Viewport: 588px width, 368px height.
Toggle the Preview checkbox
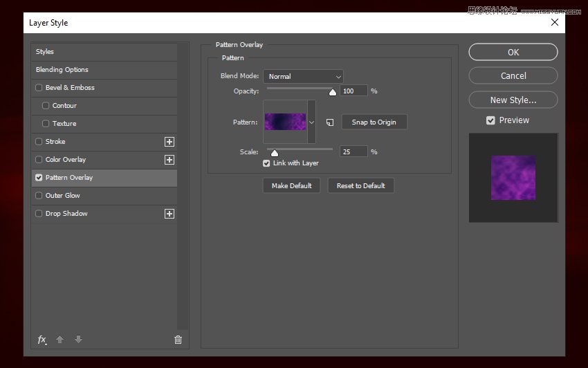pyautogui.click(x=490, y=120)
